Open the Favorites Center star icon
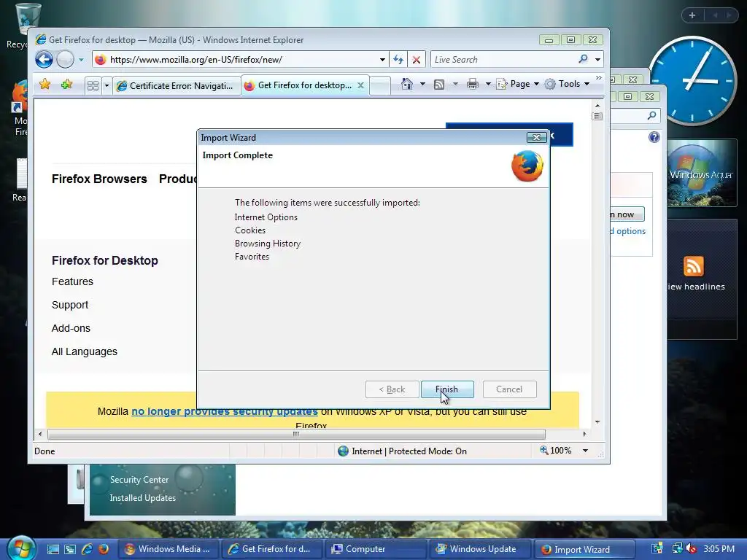 tap(44, 85)
